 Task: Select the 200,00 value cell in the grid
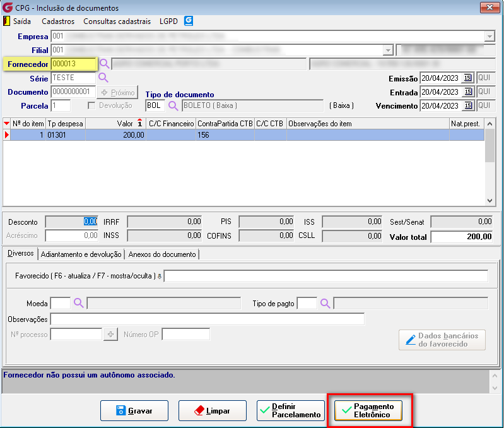pyautogui.click(x=115, y=135)
